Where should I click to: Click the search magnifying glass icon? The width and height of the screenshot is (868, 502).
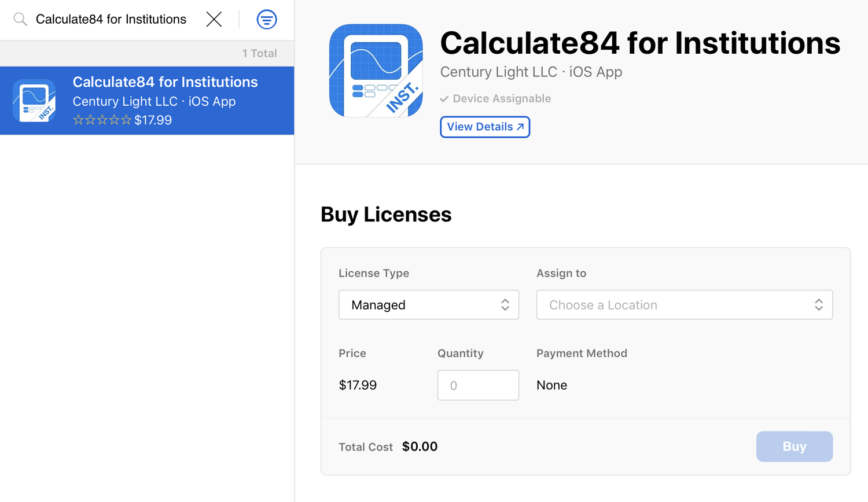(x=20, y=19)
